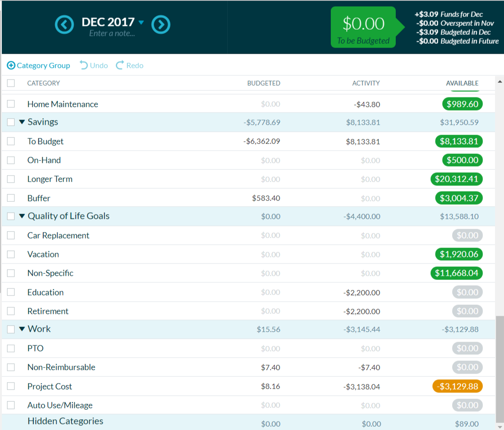Click the AVAILABLE column header
This screenshot has width=504, height=430.
(x=462, y=83)
